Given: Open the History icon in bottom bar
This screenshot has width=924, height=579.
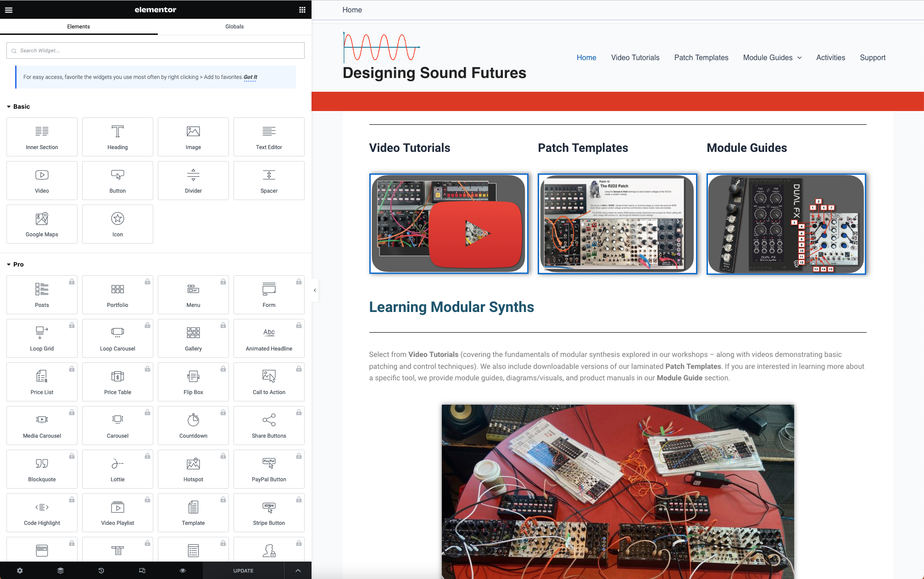Looking at the screenshot, I should [x=101, y=571].
